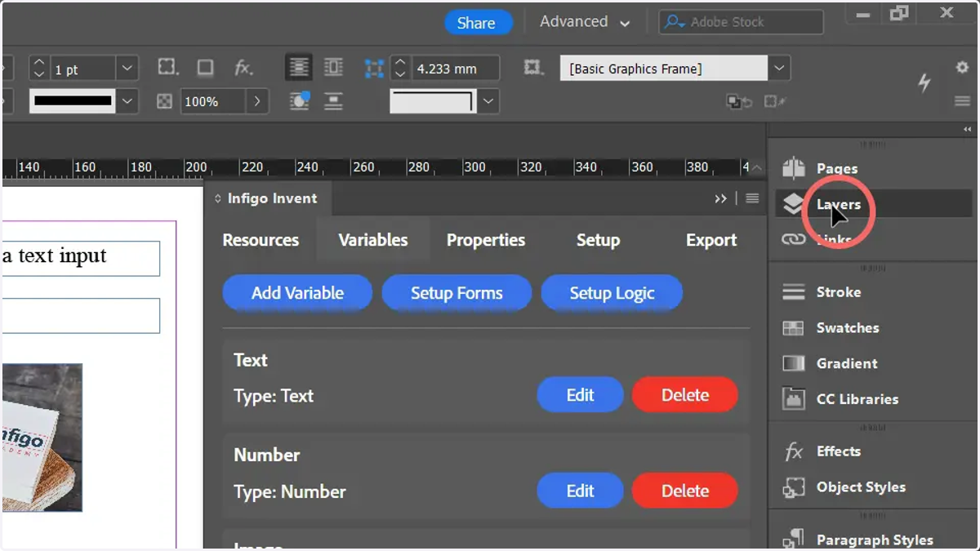Open the Advanced workspace switcher
Image resolution: width=980 pixels, height=551 pixels.
585,22
